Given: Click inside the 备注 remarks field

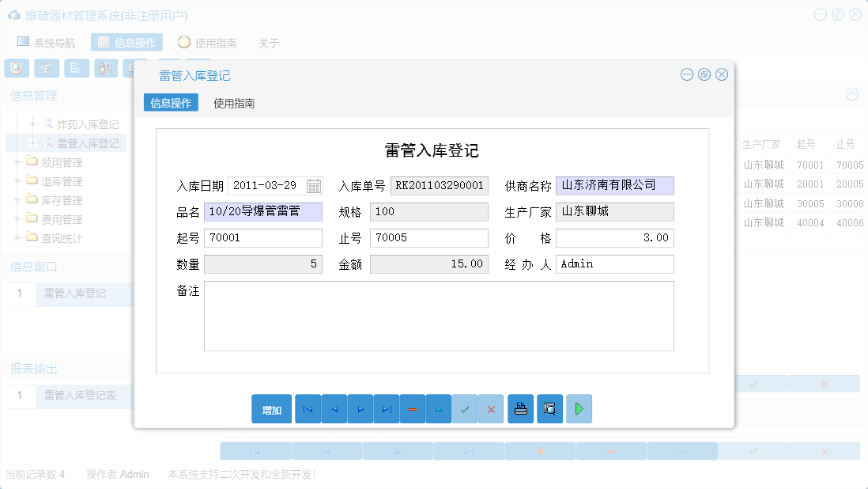Looking at the screenshot, I should pyautogui.click(x=439, y=317).
